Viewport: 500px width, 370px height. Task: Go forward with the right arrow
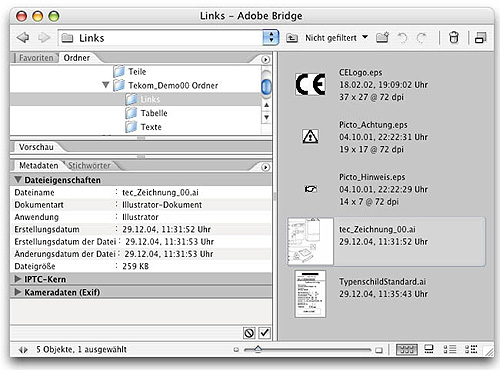click(x=44, y=38)
